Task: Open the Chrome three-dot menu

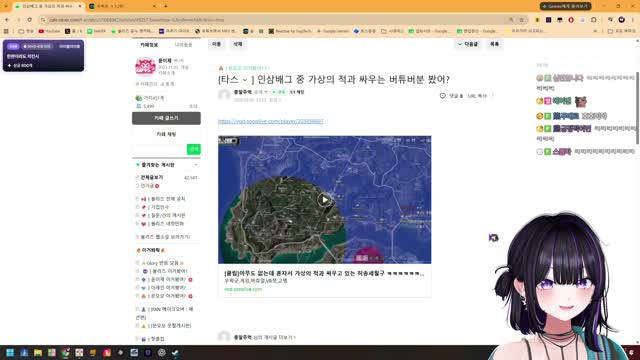Action: (x=633, y=20)
